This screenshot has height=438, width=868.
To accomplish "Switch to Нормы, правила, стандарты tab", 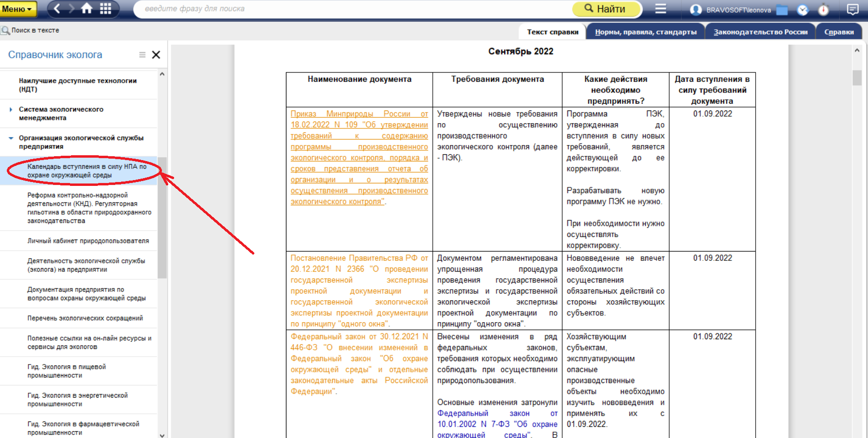I will (646, 32).
